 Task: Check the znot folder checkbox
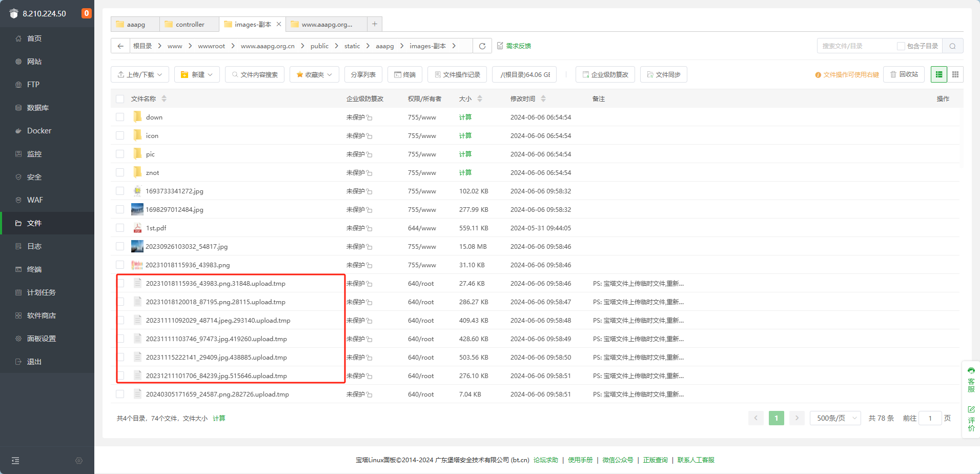(120, 172)
